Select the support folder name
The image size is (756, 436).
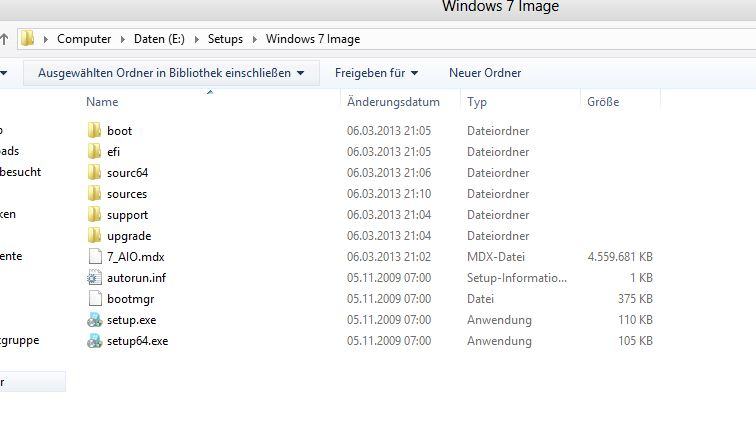point(127,215)
